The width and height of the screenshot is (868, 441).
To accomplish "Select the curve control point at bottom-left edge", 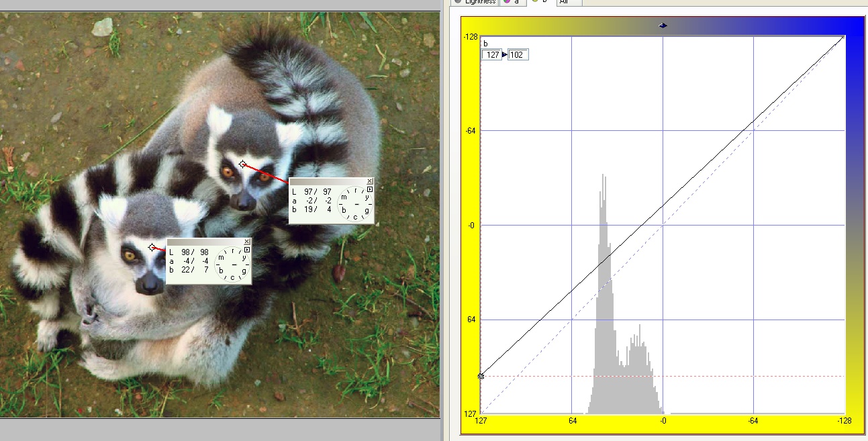I will point(481,376).
